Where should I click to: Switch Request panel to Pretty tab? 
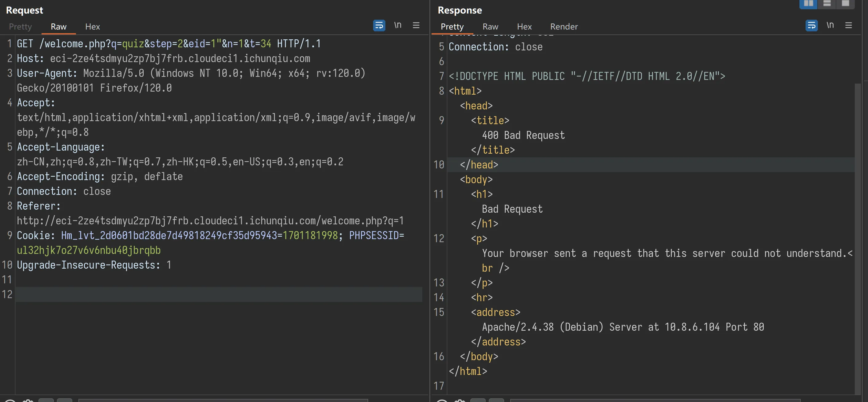20,27
